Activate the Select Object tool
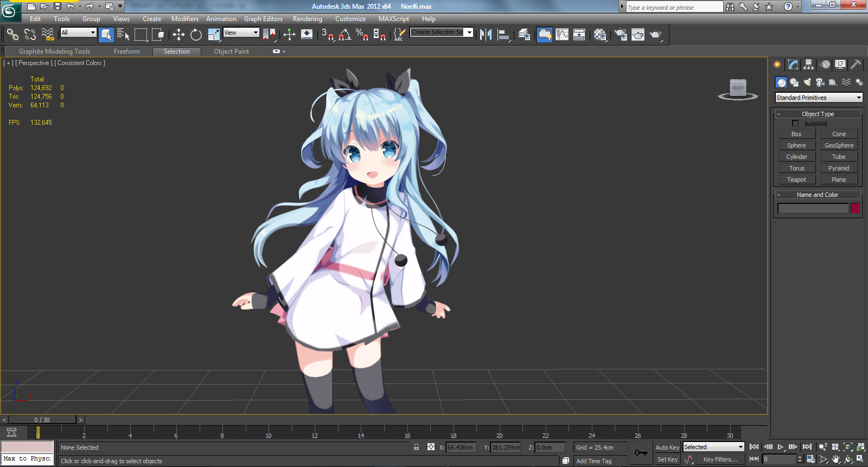 coord(106,35)
